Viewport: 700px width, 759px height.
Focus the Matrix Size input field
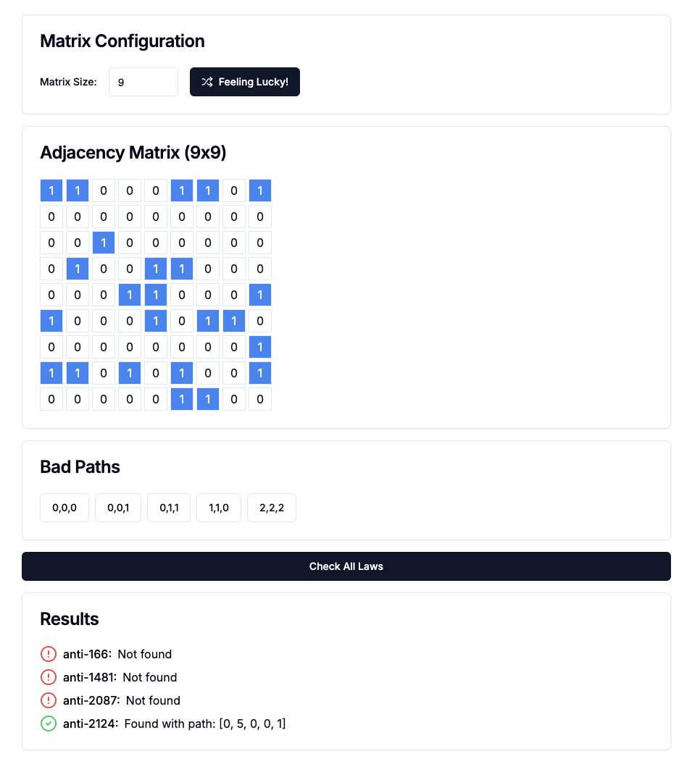[143, 82]
